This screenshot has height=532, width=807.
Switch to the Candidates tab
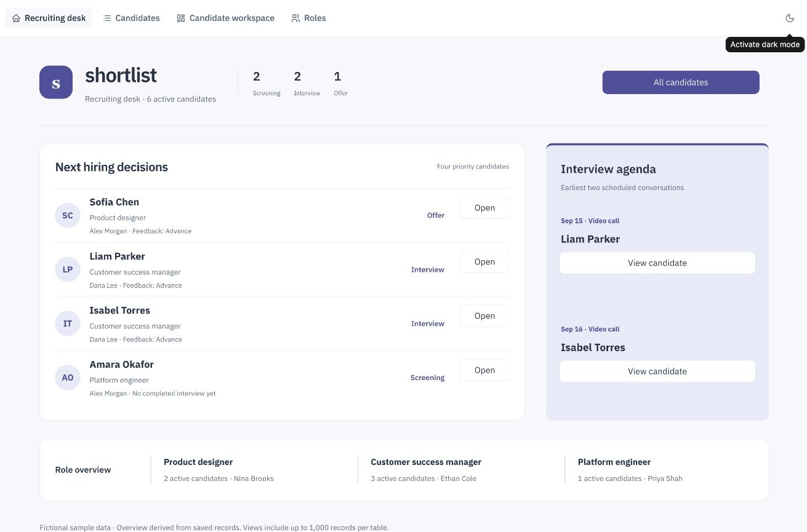point(131,18)
